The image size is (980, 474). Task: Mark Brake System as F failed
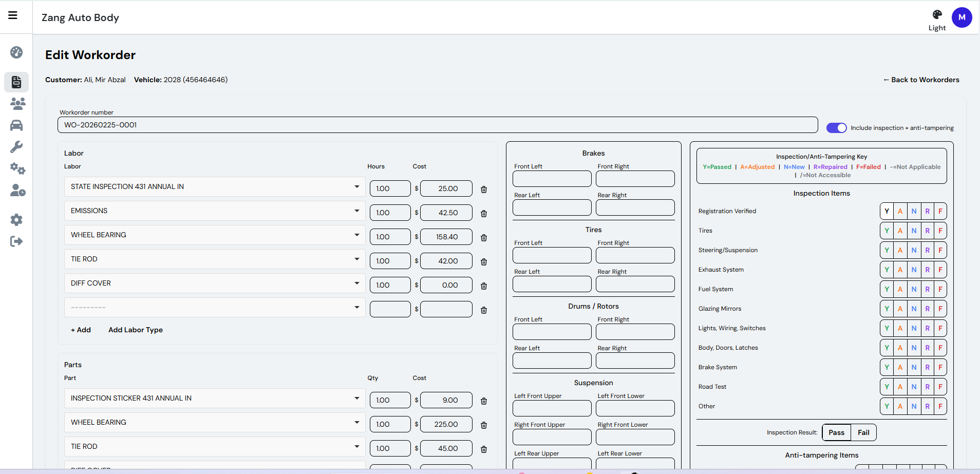coord(940,367)
